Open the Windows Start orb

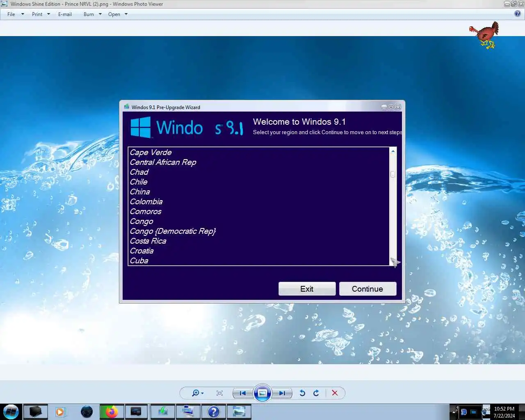(11, 411)
